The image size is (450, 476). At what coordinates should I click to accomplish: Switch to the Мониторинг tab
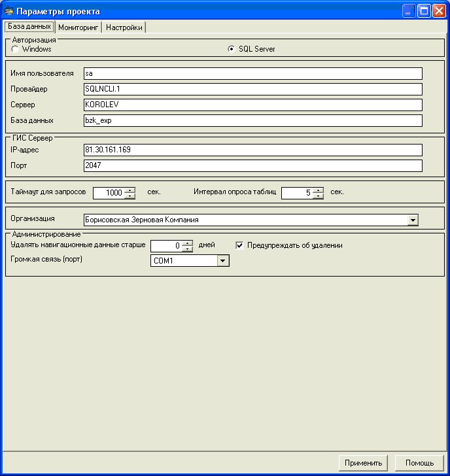(78, 27)
